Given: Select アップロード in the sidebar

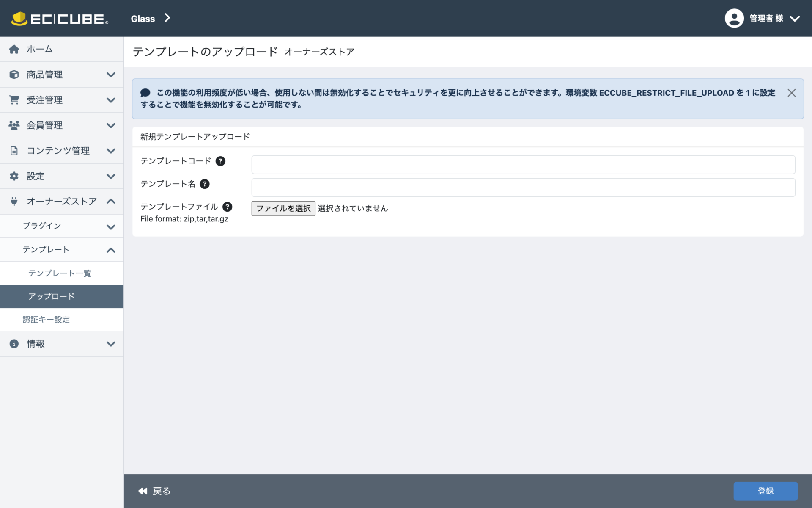Looking at the screenshot, I should pyautogui.click(x=62, y=296).
